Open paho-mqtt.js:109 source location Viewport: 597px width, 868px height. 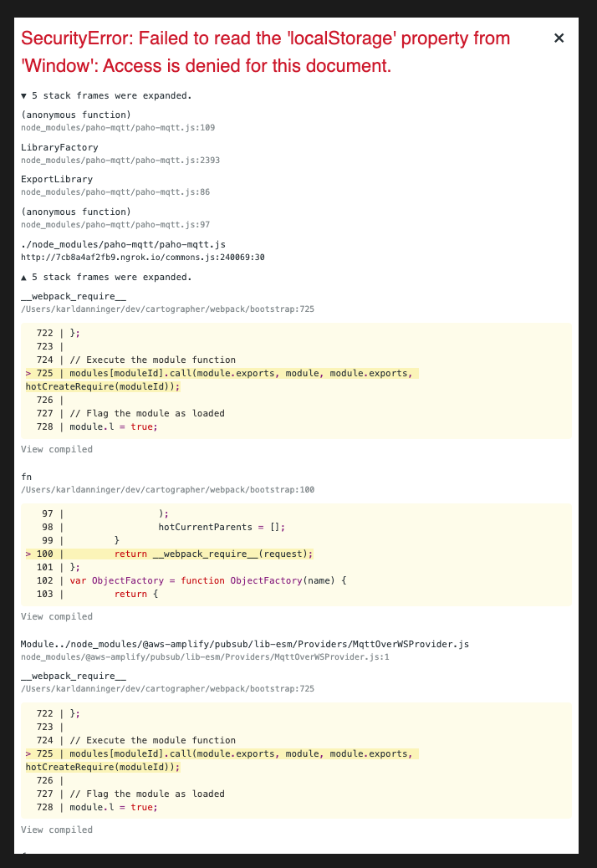(x=118, y=128)
